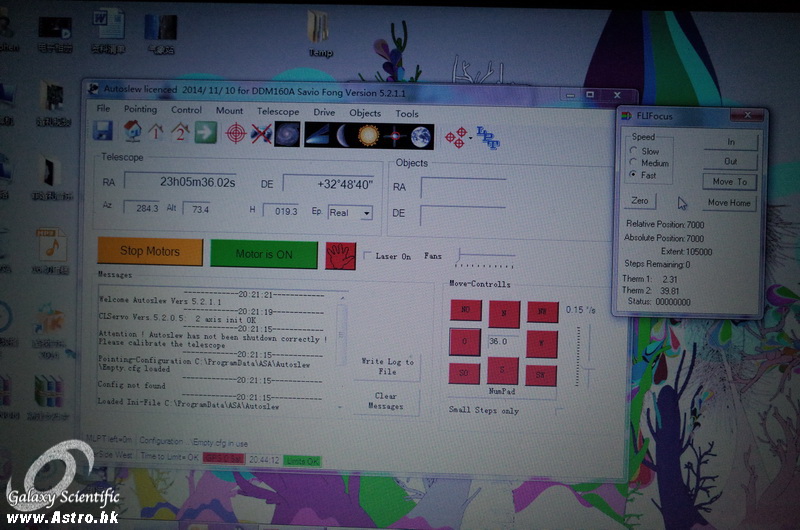800x530 pixels.
Task: Click the home position house icon
Action: (131, 132)
